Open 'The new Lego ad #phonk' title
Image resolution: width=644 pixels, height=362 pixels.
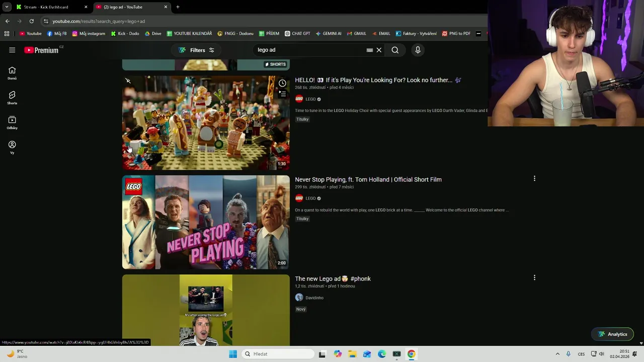333,279
